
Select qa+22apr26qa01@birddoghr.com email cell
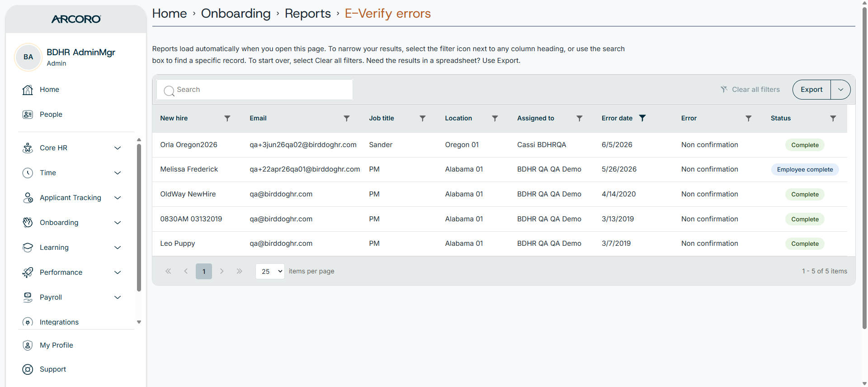[x=305, y=169]
